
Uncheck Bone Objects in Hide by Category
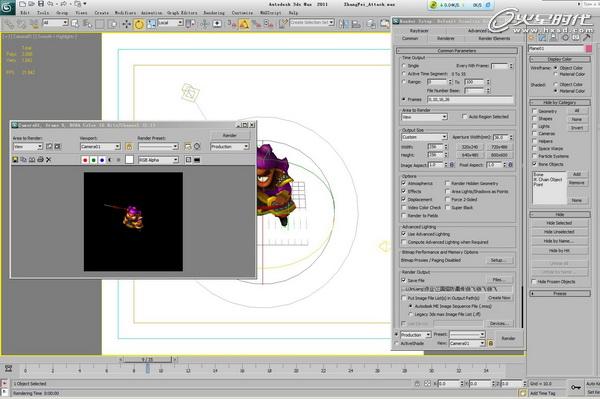click(535, 164)
